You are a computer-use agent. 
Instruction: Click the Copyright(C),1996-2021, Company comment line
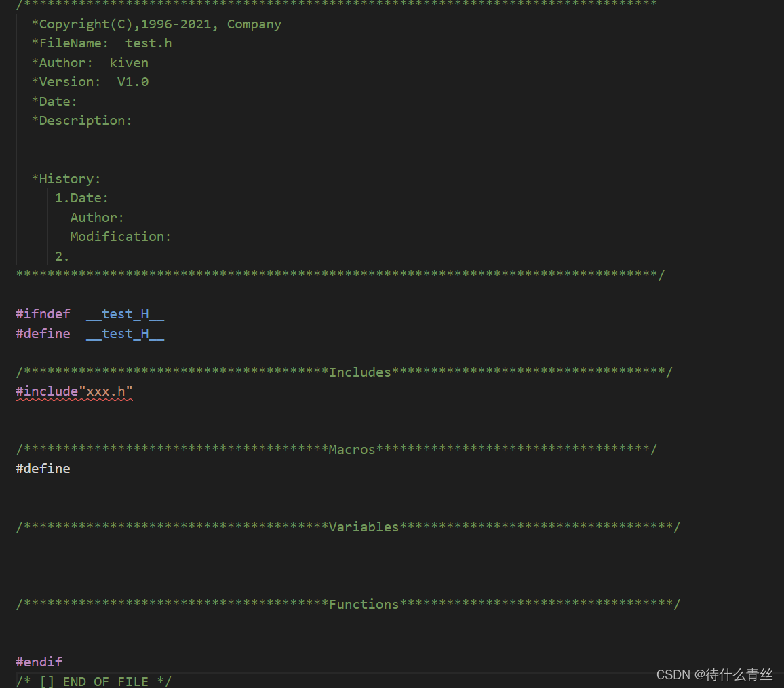coord(156,24)
